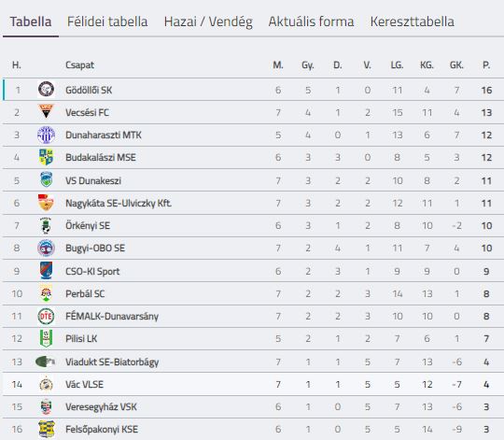The width and height of the screenshot is (504, 440).
Task: Select the Pilisi LK green badge
Action: 46,338
